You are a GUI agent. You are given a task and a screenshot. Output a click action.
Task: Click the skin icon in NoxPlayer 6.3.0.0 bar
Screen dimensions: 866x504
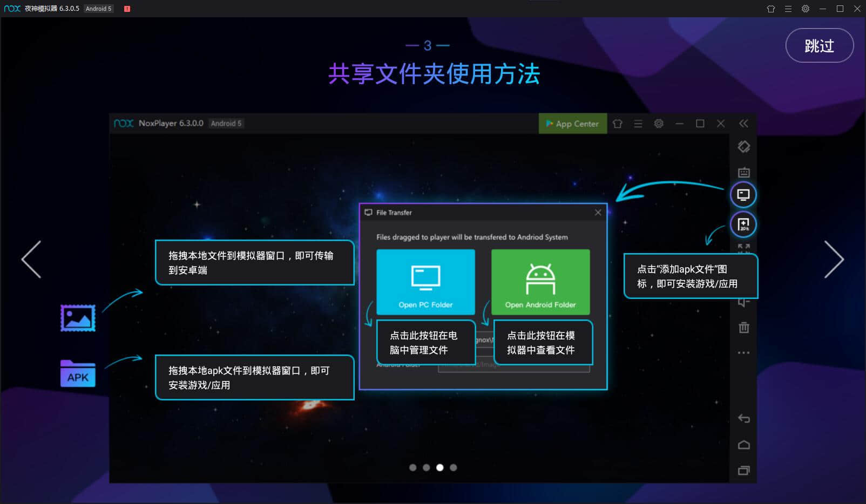click(618, 124)
